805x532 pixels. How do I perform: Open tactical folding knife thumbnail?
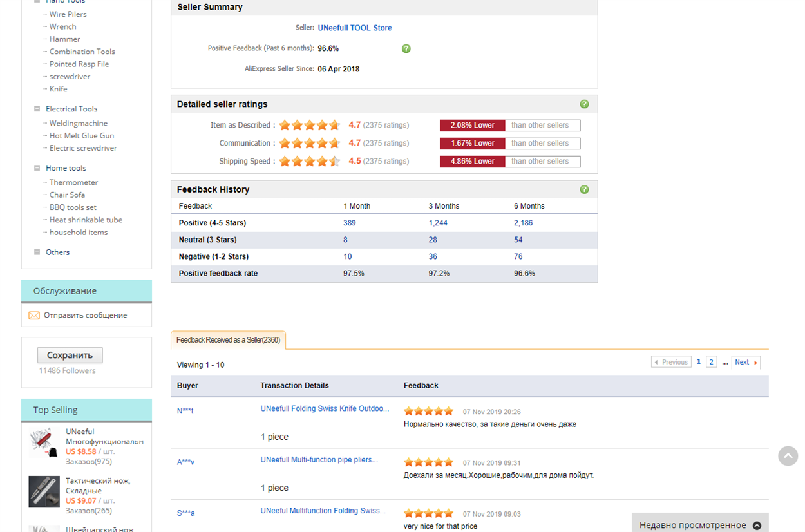coord(44,491)
